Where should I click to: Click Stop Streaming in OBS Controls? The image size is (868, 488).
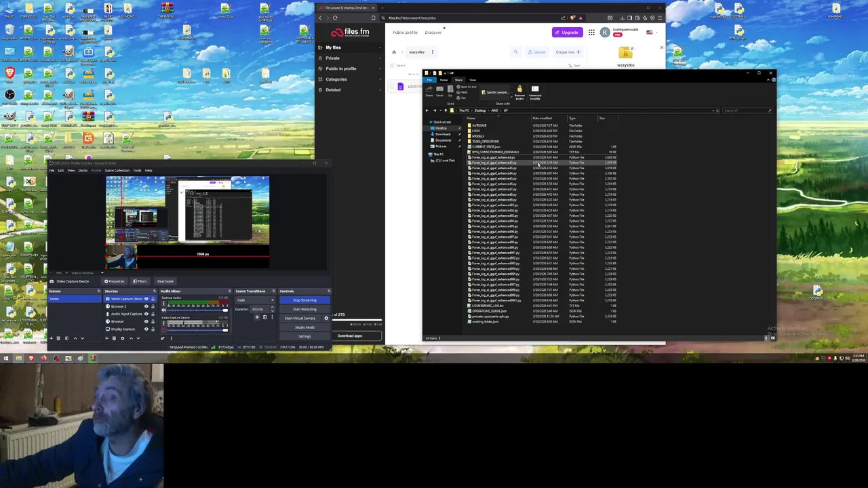tap(304, 300)
